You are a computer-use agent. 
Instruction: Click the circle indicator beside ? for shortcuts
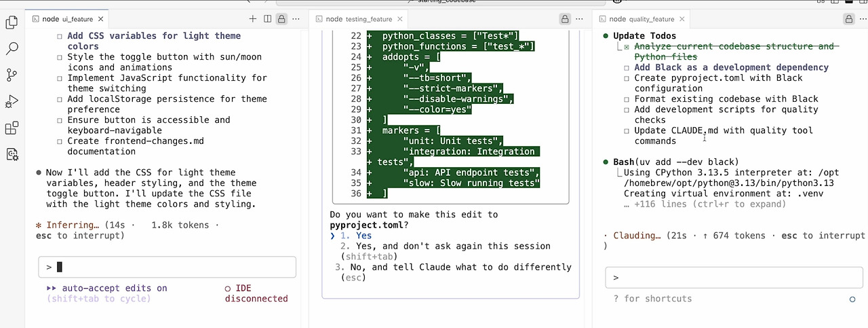[852, 299]
